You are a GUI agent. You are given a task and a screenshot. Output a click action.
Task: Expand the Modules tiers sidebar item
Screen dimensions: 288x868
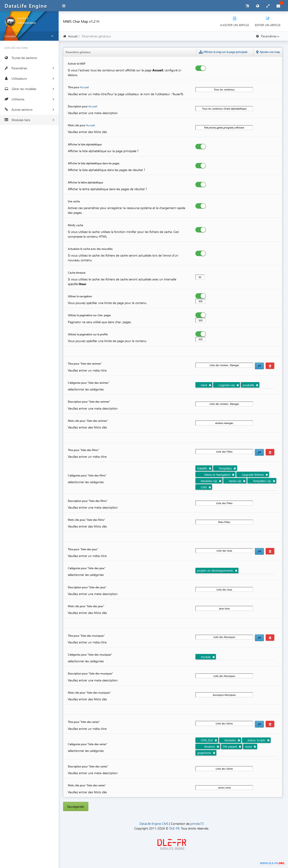[29, 120]
